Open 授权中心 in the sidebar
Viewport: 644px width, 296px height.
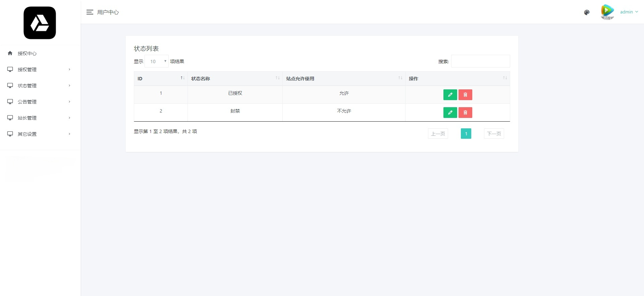[27, 53]
